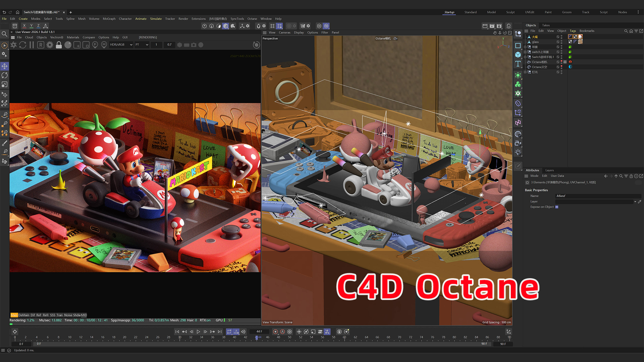Select the Rotate tool in left toolbar
Viewport: 644px width, 362px height.
[4, 75]
